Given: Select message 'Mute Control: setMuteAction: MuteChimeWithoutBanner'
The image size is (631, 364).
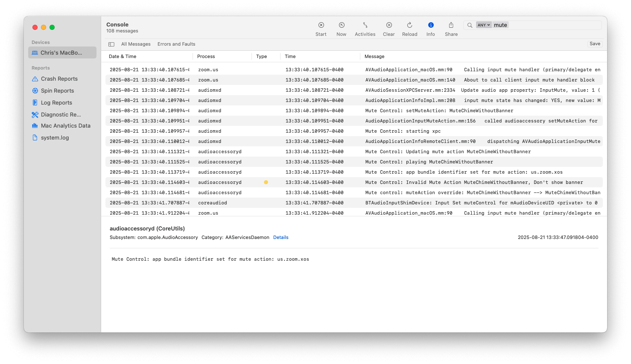Looking at the screenshot, I should (439, 111).
